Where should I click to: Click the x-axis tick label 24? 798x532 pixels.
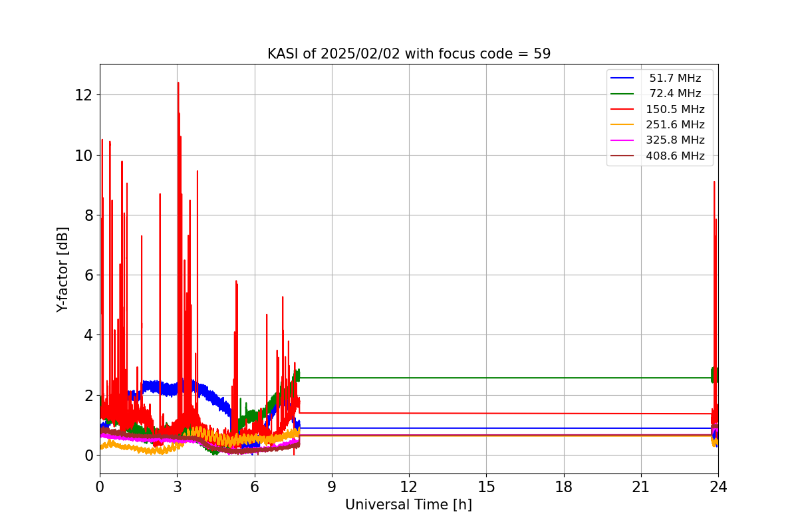pos(718,487)
